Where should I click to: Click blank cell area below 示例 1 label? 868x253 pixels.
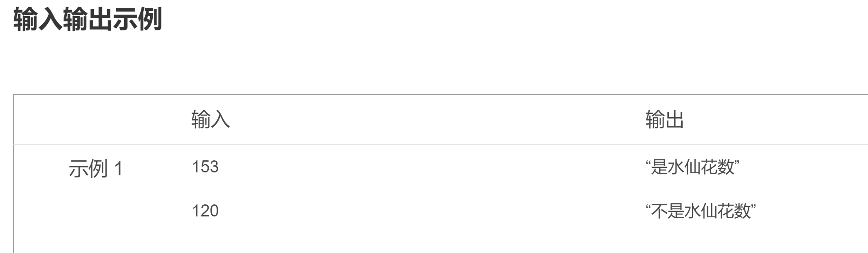[95, 216]
